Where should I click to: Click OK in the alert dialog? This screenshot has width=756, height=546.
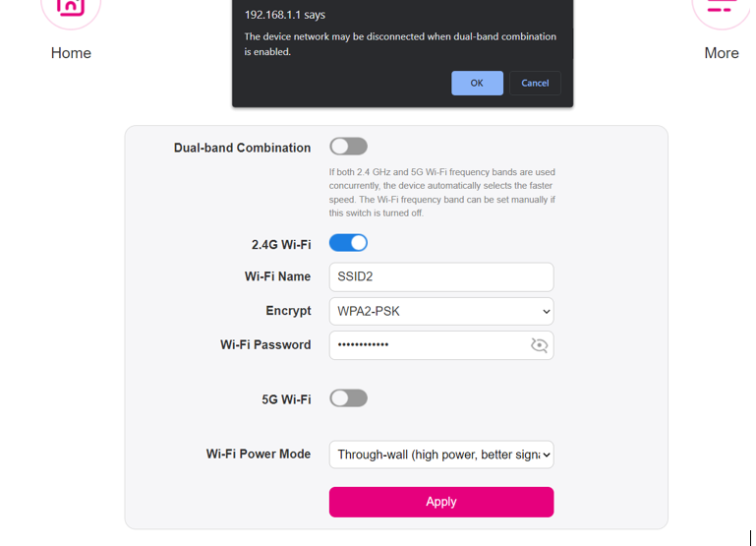click(x=478, y=83)
